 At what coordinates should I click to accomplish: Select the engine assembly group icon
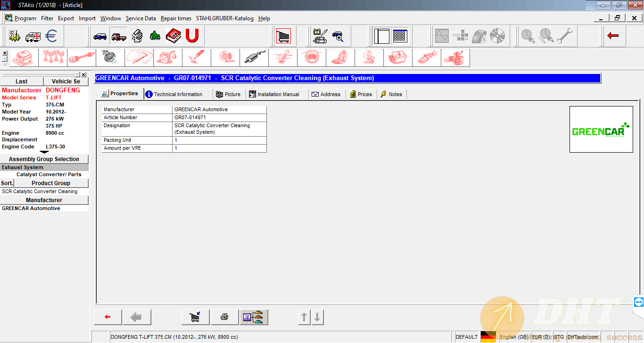(x=24, y=58)
